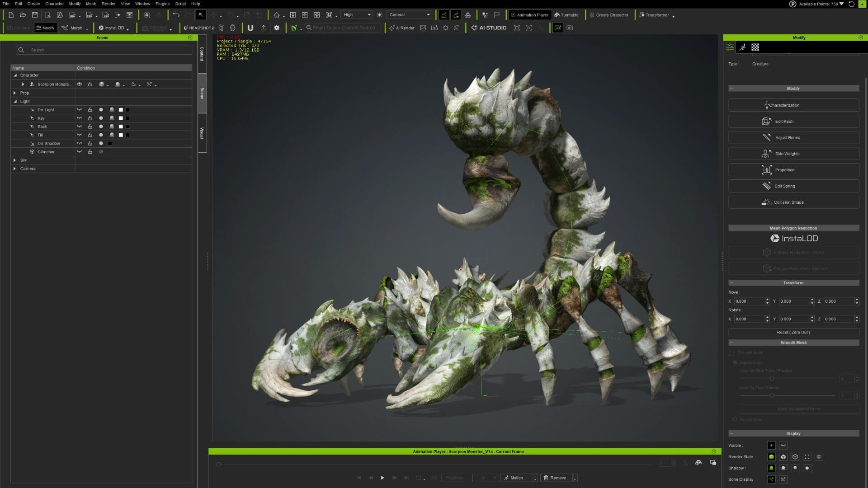868x488 pixels.
Task: Open the High quality dropdown
Action: click(x=357, y=15)
